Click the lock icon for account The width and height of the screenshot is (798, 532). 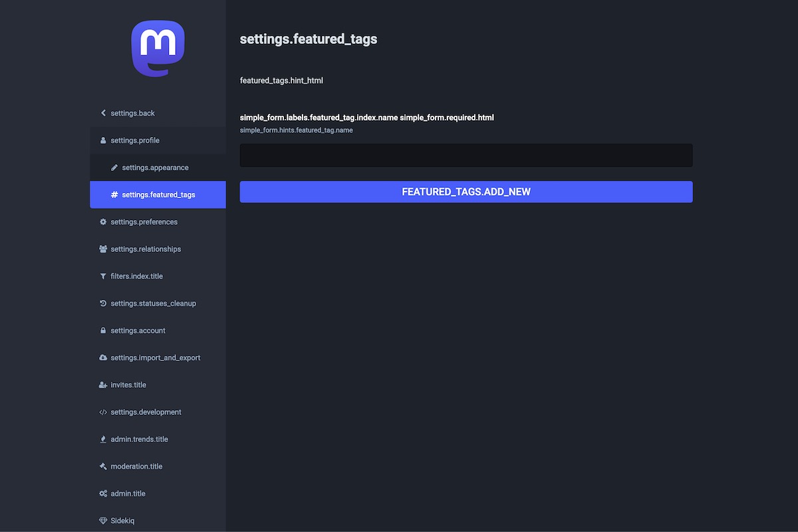click(103, 331)
